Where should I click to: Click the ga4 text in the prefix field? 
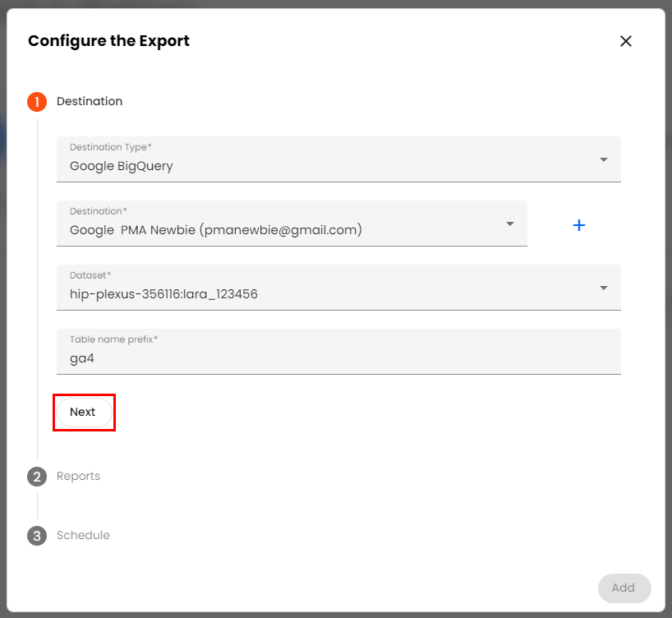[x=82, y=358]
